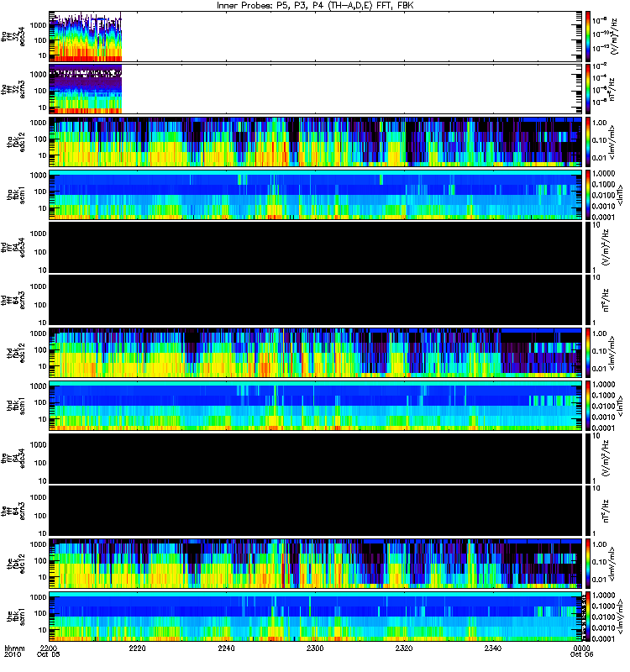Image resolution: width=630 pixels, height=672 pixels.
Task: Click the 'hhmm' axis caption
Action: point(14,648)
